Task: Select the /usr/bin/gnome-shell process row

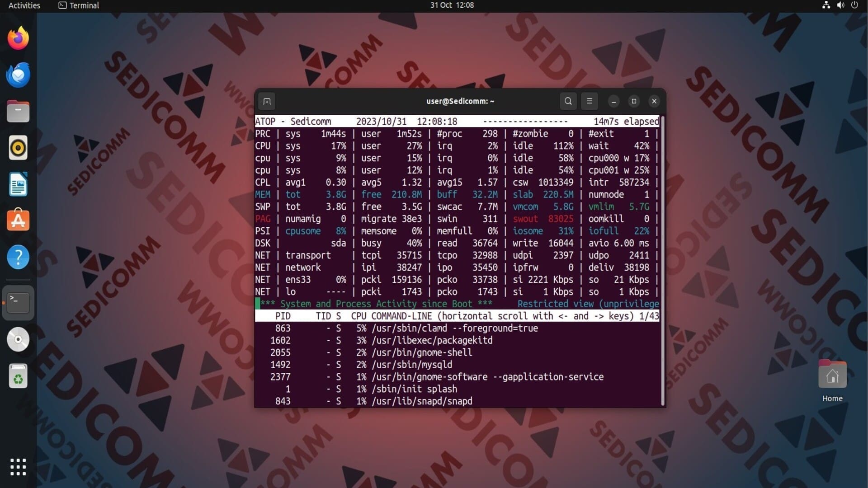Action: [457, 352]
